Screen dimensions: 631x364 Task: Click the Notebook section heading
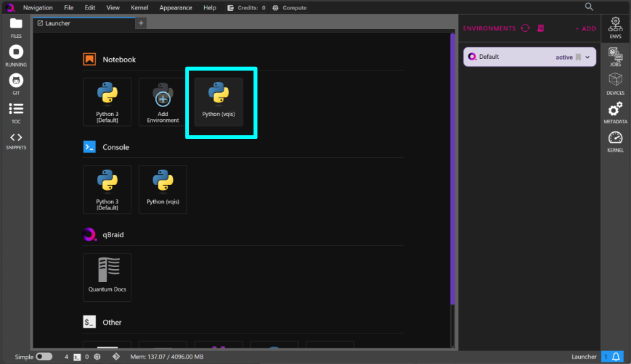[119, 60]
